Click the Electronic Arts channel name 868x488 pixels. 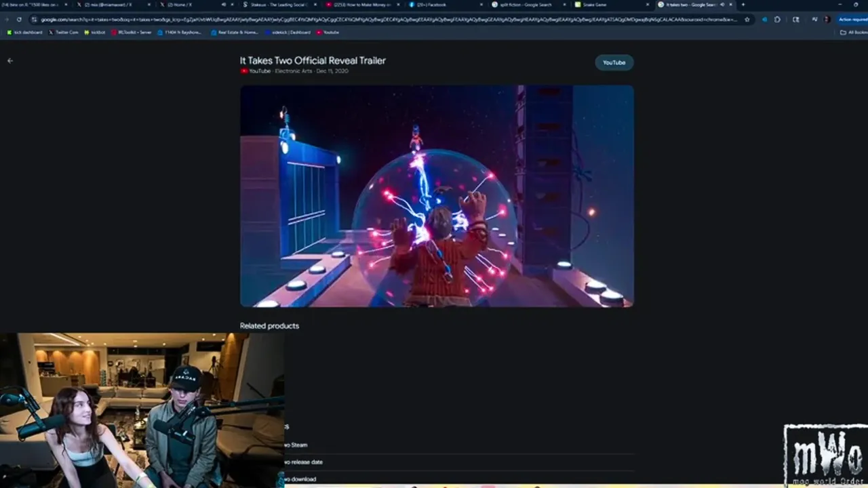(x=294, y=70)
